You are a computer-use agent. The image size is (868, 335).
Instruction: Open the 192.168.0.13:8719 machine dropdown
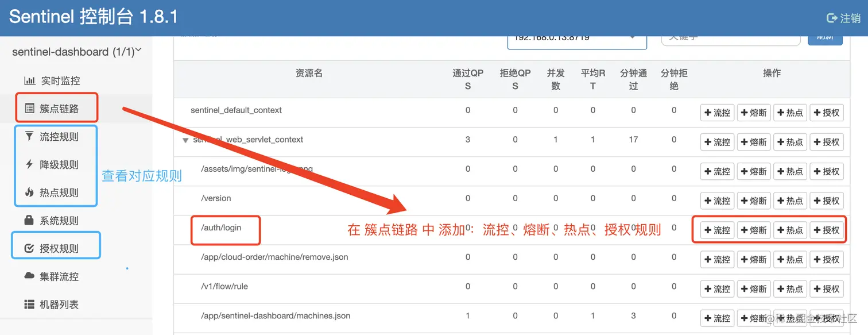click(x=577, y=39)
